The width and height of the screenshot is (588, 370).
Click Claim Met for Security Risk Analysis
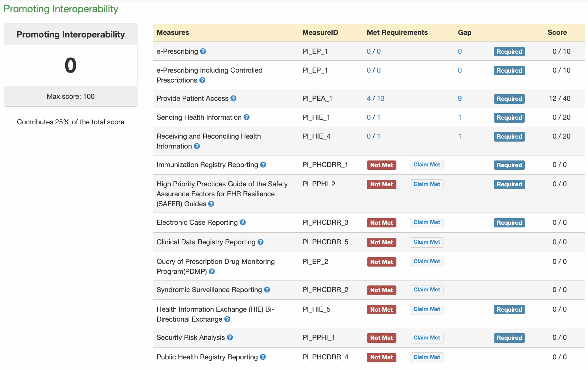427,338
